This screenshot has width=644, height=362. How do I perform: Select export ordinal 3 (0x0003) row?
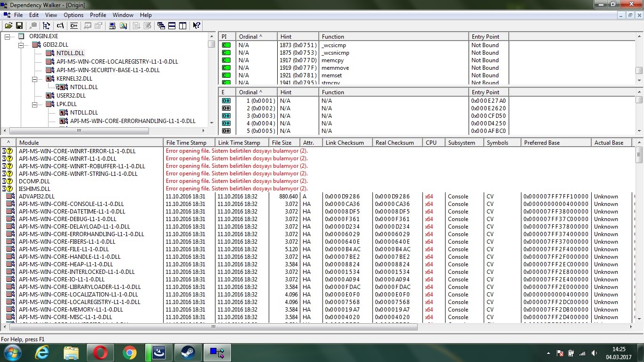pyautogui.click(x=427, y=116)
